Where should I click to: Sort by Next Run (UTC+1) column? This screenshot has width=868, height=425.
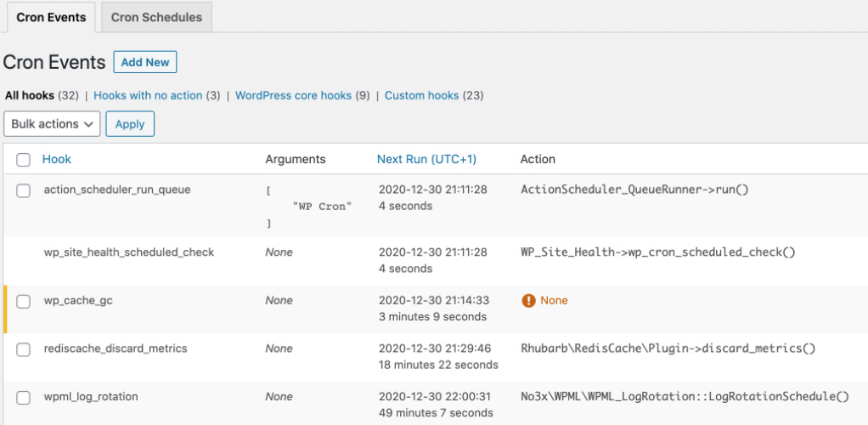pyautogui.click(x=427, y=160)
